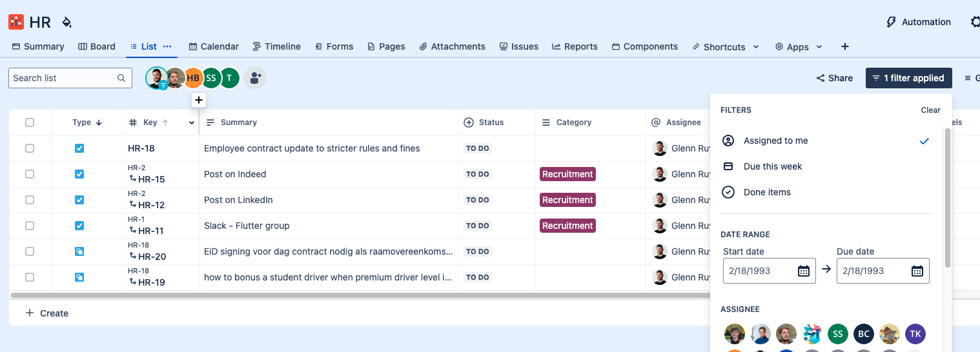Click the task type icon for HR-18
The width and height of the screenshot is (980, 352).
point(79,148)
